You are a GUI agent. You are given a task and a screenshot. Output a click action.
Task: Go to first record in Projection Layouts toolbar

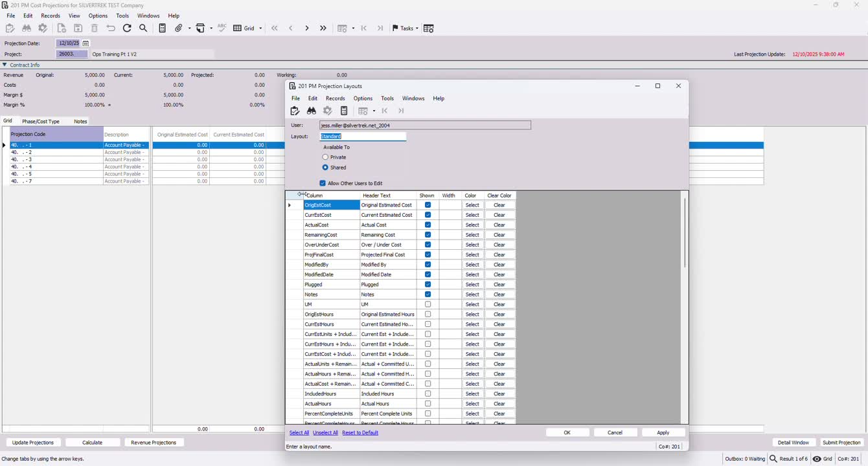click(x=385, y=111)
